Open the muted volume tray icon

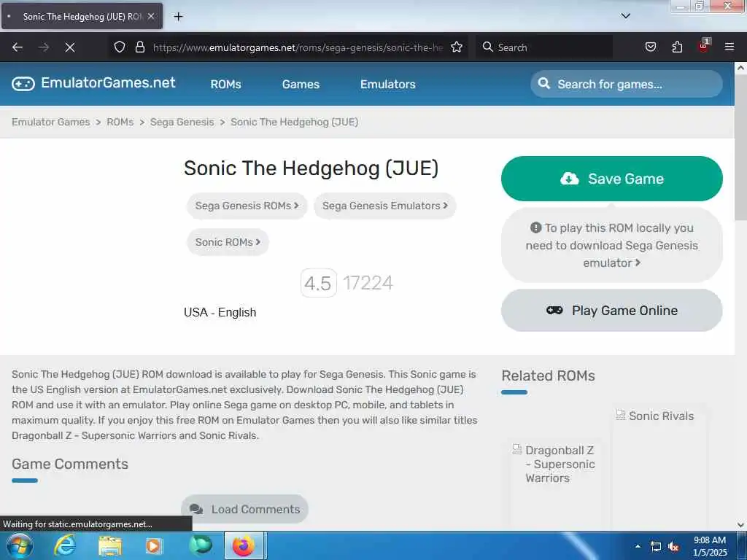coord(673,547)
